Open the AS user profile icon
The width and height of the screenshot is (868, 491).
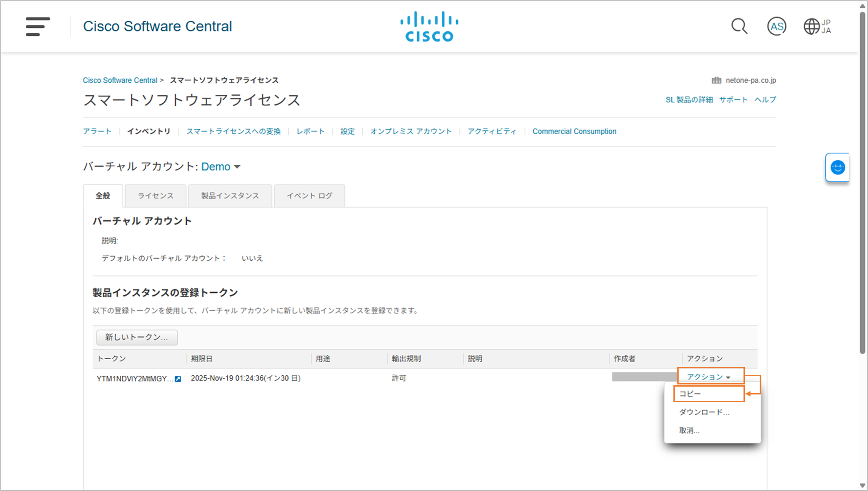click(x=776, y=27)
